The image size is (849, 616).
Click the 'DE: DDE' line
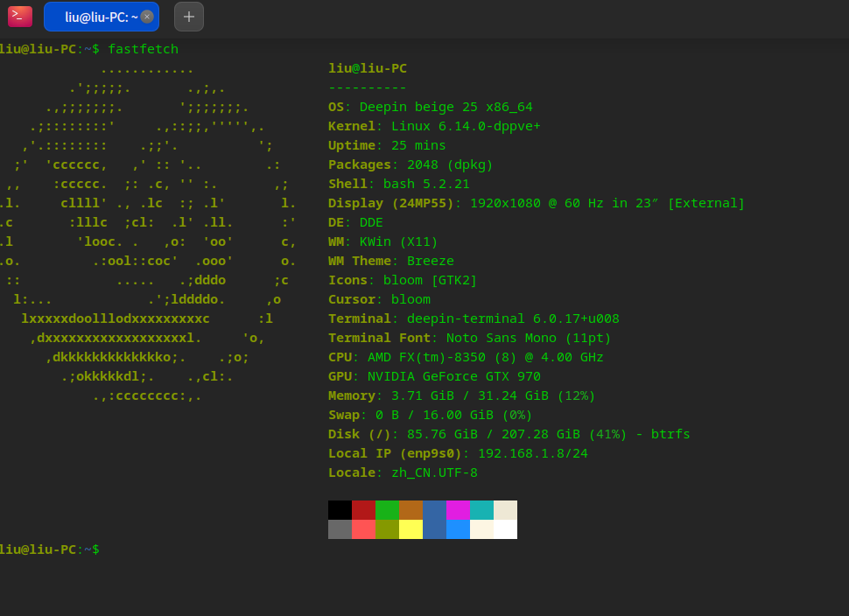(355, 222)
